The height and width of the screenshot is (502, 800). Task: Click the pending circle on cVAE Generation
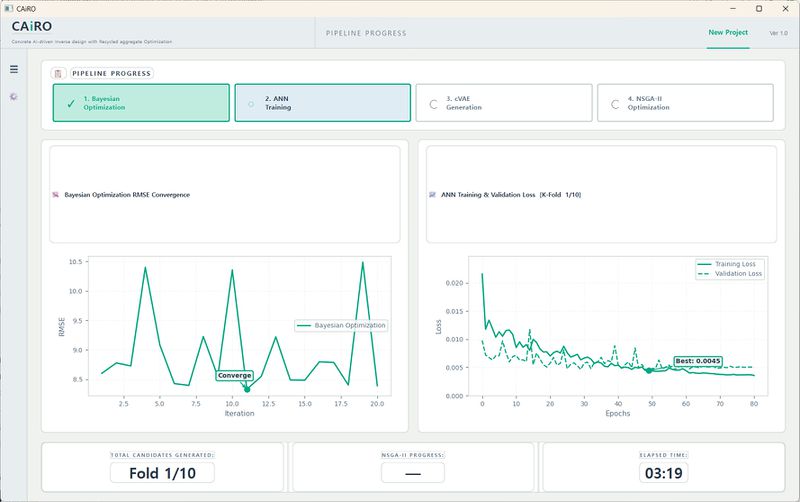point(433,104)
